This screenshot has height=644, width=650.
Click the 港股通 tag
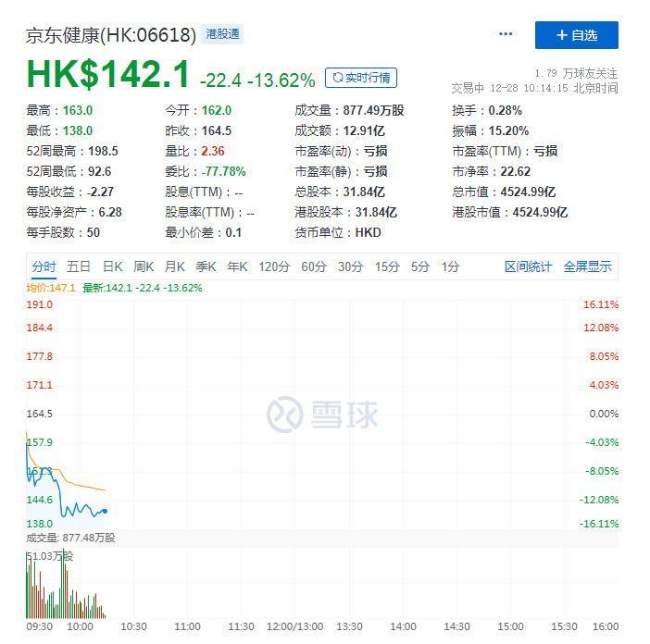[x=222, y=34]
